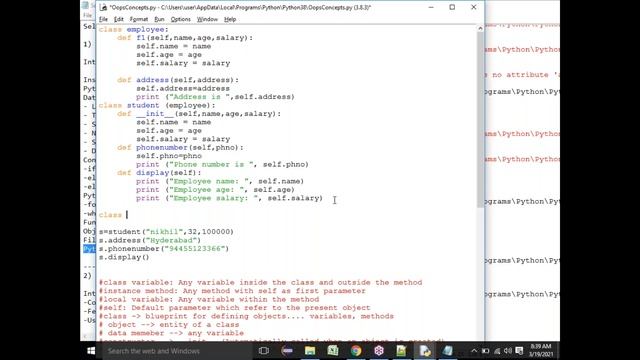Screen dimensions: 640x360
Task: Click the 'self.pnno=phno' line
Action: [x=169, y=156]
